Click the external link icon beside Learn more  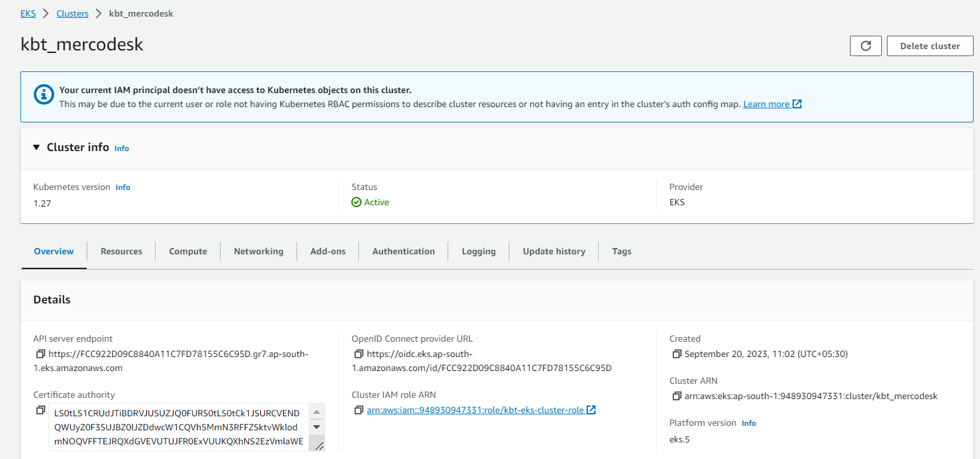(x=797, y=104)
